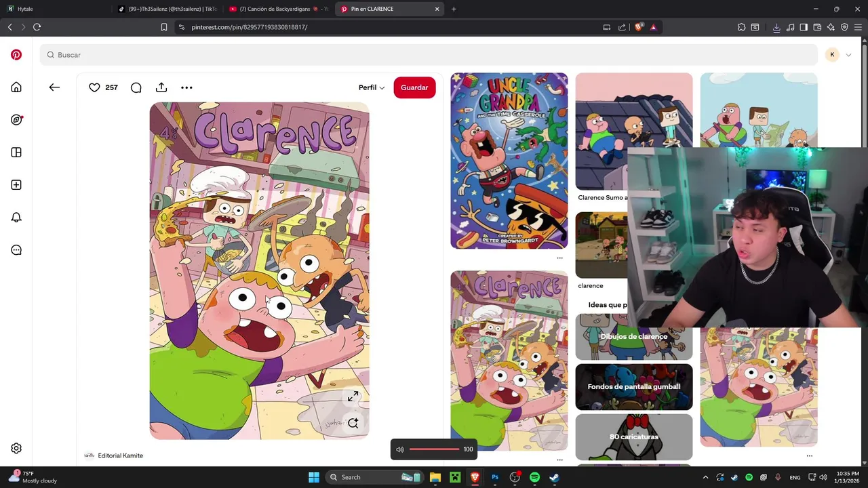
Task: Click the visual search lens on image
Action: [353, 424]
